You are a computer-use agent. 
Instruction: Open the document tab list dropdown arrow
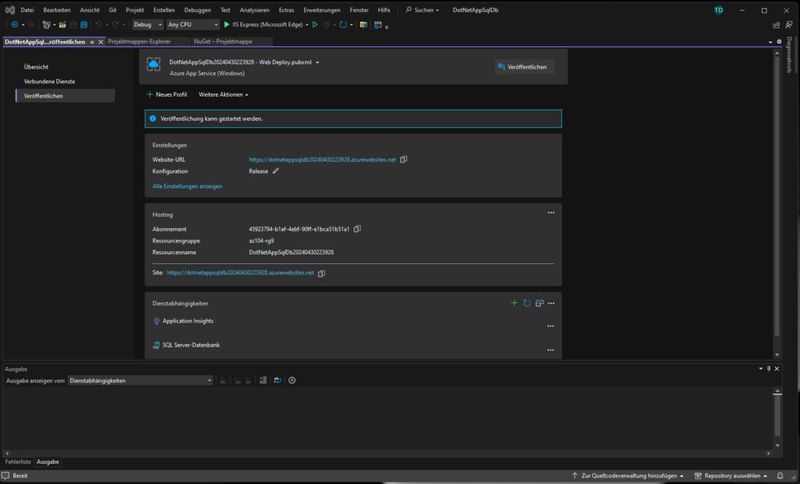click(x=770, y=42)
